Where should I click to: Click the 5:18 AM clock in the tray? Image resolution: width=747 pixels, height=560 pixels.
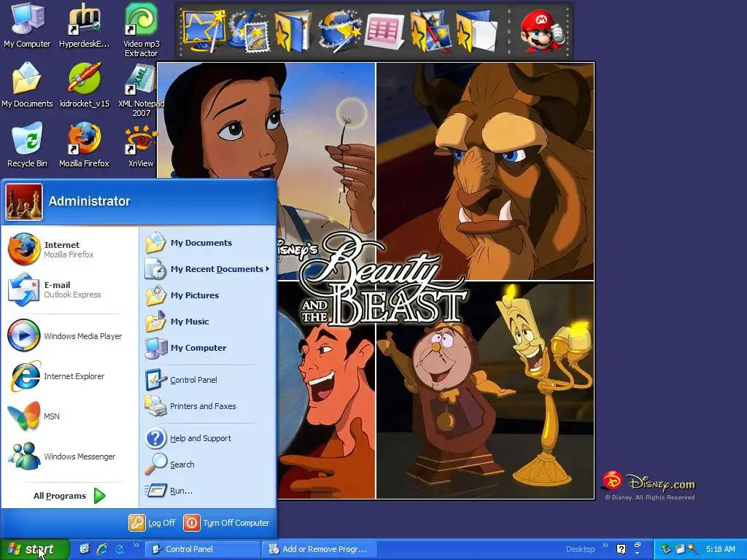pos(720,549)
